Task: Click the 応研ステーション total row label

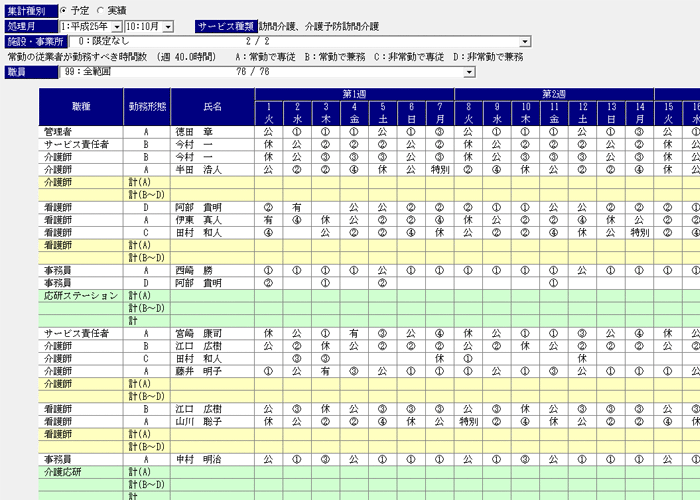Action: (81, 296)
